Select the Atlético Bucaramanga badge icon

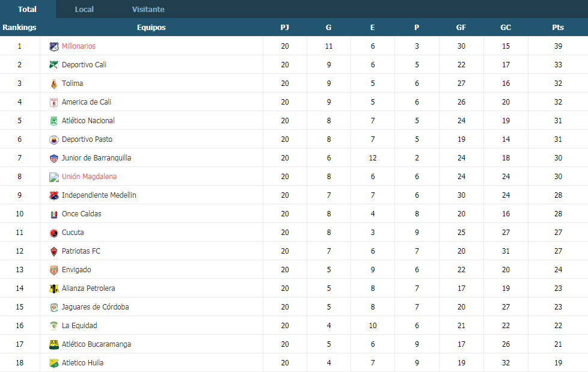point(54,344)
